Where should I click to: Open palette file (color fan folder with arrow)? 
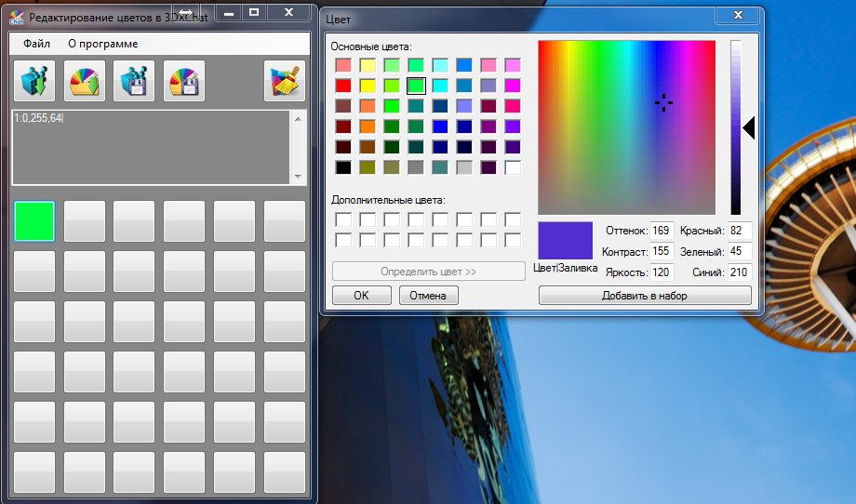85,81
